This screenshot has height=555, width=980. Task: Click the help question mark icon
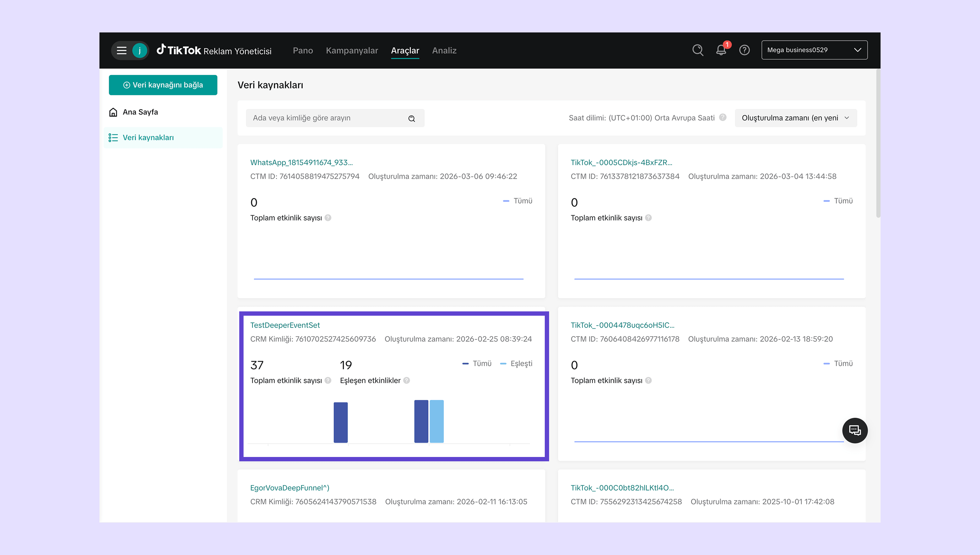(744, 50)
